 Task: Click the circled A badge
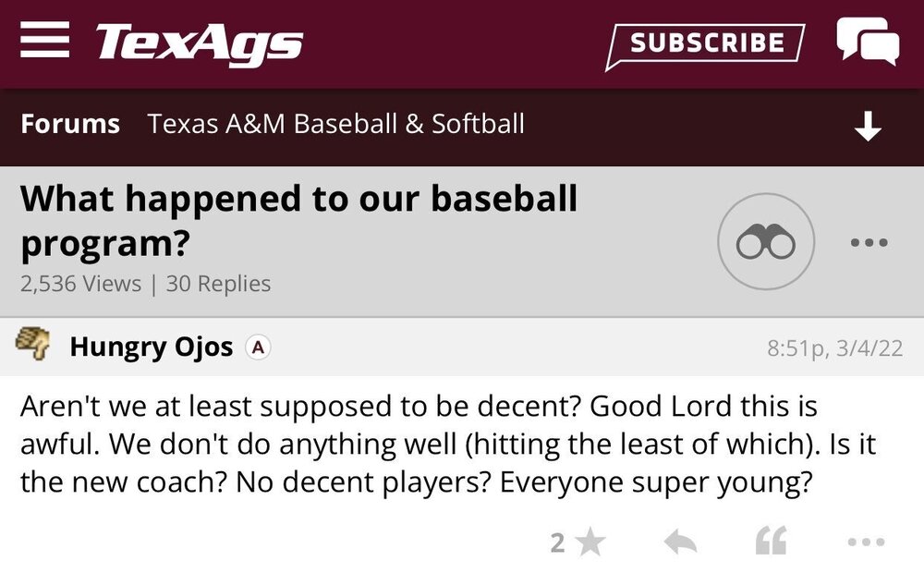259,347
